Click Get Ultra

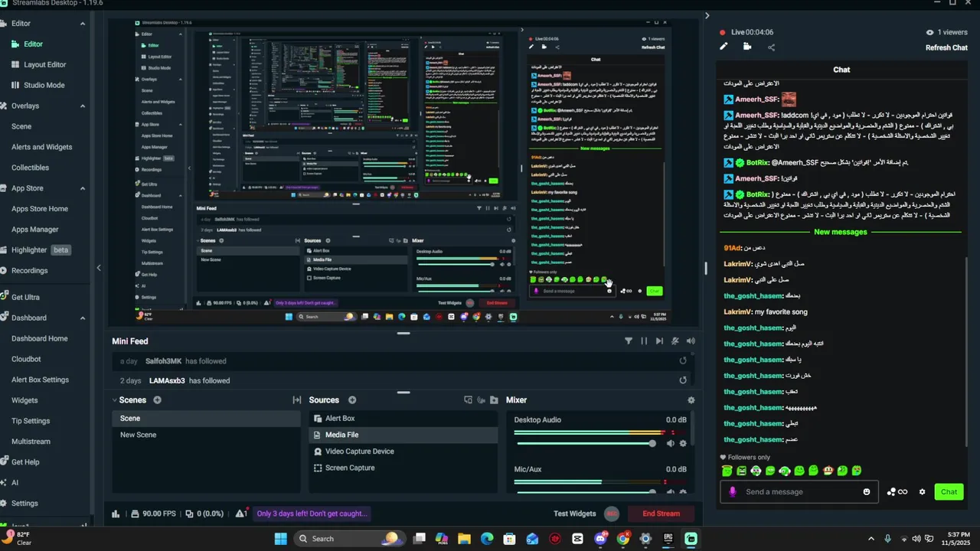[25, 297]
